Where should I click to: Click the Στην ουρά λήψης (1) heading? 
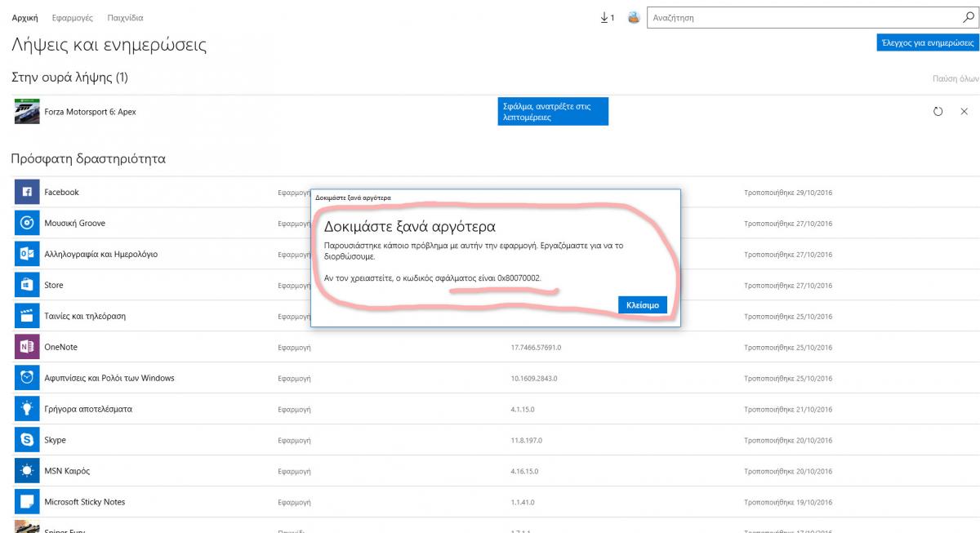pos(69,78)
